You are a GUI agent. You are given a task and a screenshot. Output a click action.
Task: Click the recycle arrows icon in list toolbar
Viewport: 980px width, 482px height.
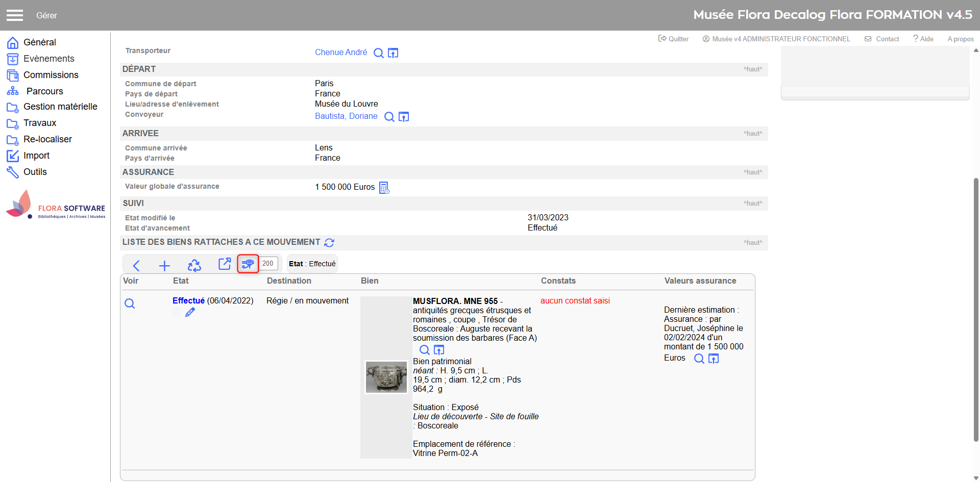[194, 265]
